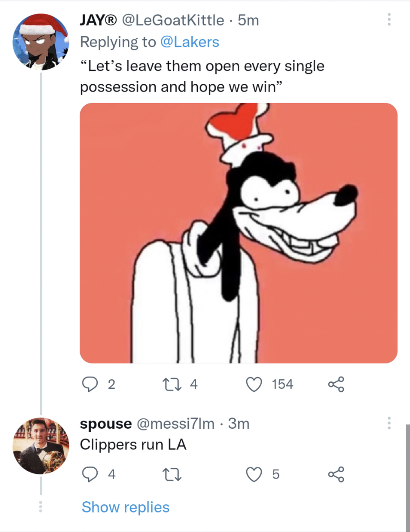Open JAY's tweet text for details
Image resolution: width=410 pixels, height=532 pixels.
(202, 76)
